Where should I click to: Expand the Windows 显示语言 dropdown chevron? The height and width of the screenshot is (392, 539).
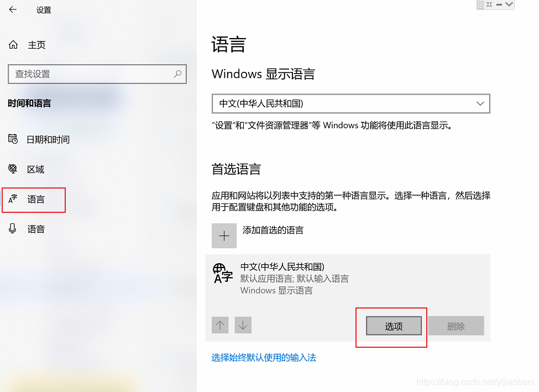click(480, 103)
